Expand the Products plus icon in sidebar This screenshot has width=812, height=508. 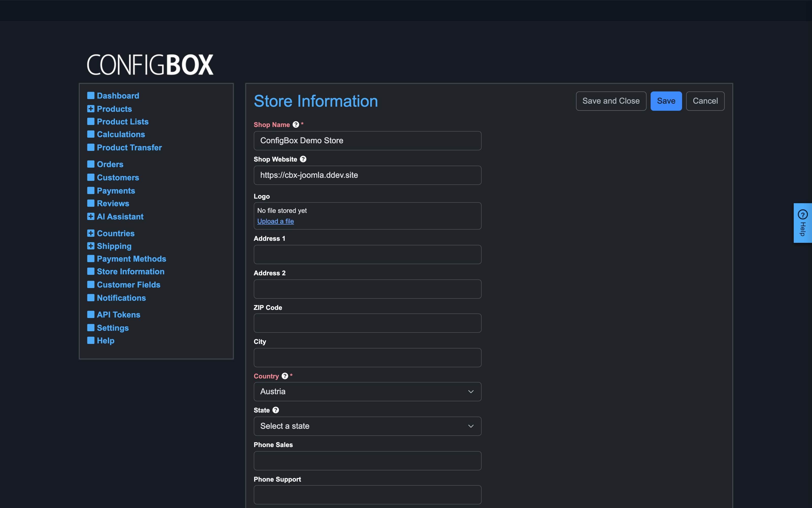pyautogui.click(x=91, y=109)
